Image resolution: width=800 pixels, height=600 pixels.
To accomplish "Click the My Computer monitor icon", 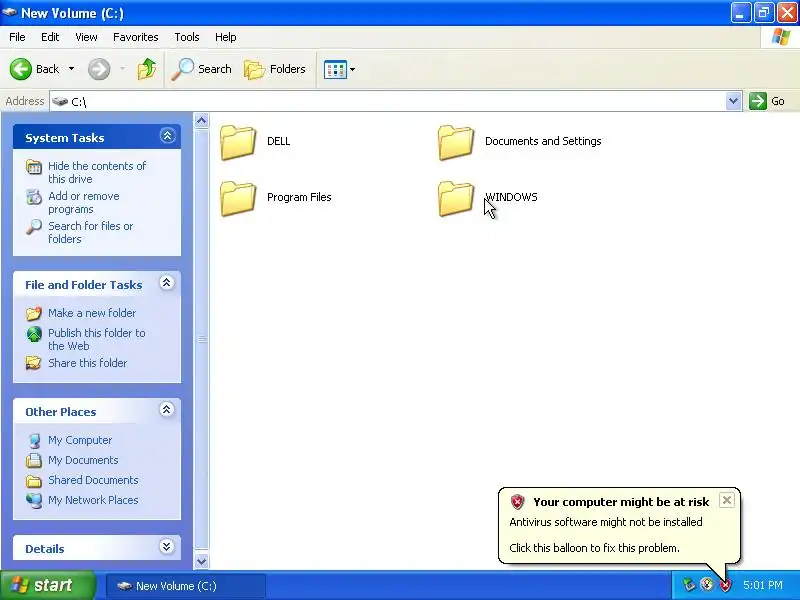I will (34, 440).
